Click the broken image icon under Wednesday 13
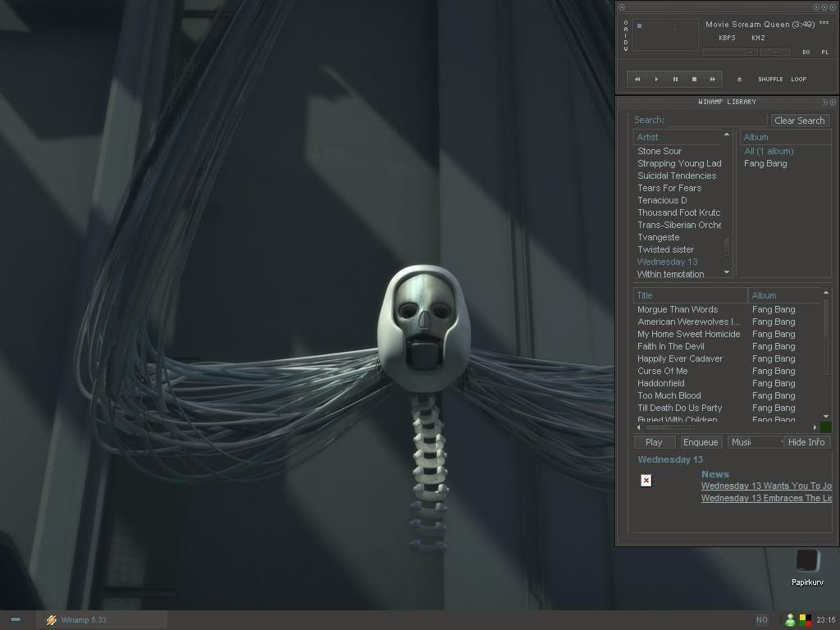The height and width of the screenshot is (630, 840). point(646,481)
